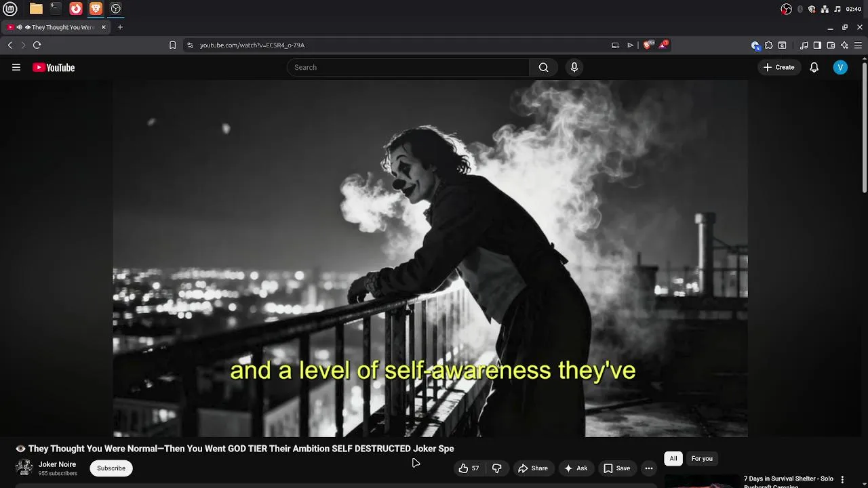Viewport: 868px width, 488px height.
Task: Open 7 Days in Survival Shelter video
Action: [x=788, y=481]
